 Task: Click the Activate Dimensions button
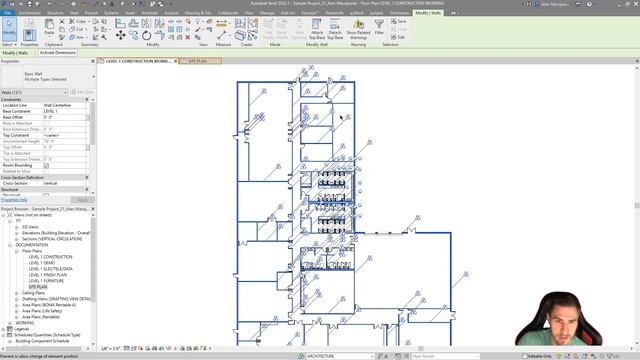pyautogui.click(x=58, y=53)
